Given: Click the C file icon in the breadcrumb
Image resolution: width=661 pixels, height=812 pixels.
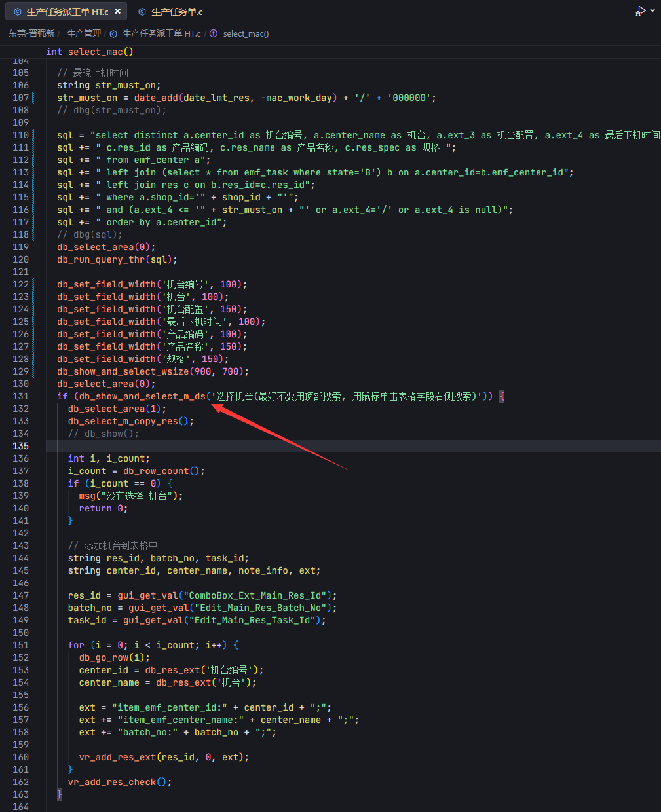Looking at the screenshot, I should pos(113,33).
